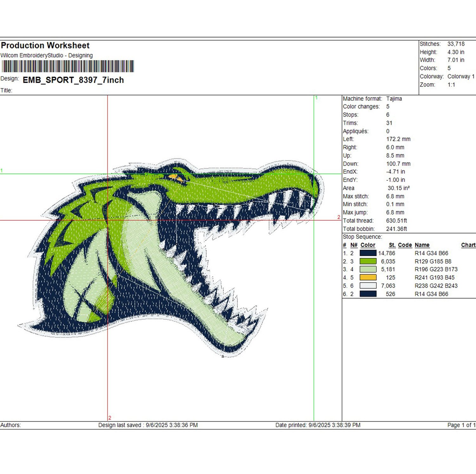This screenshot has height=474, width=476.
Task: Click the 'Page 1 of 1' indicator
Action: [461, 425]
